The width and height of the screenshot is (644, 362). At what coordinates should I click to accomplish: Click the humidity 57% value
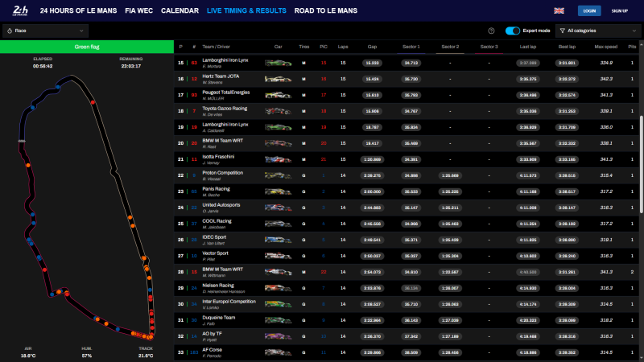tap(87, 356)
